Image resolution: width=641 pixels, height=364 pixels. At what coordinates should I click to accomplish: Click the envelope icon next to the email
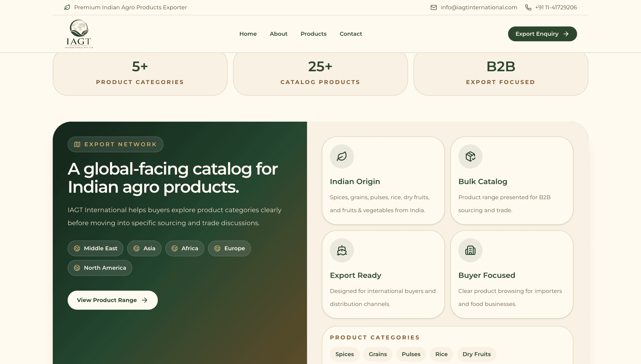433,7
